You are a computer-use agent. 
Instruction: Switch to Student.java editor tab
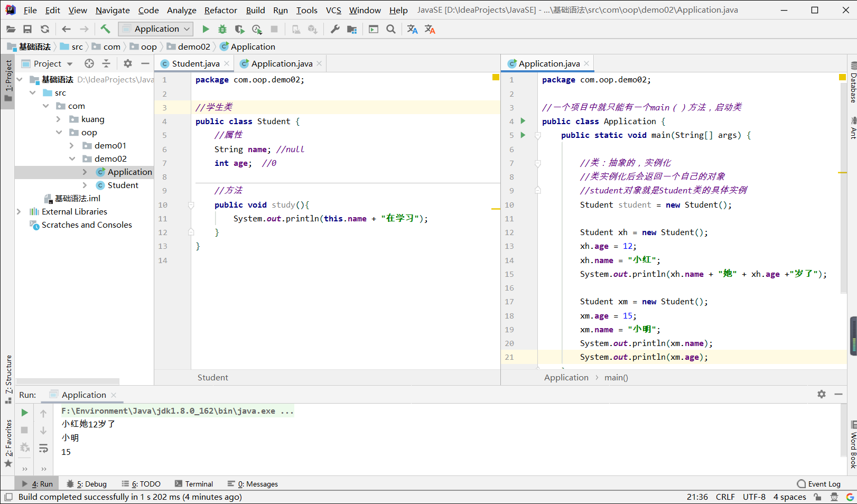pos(195,63)
